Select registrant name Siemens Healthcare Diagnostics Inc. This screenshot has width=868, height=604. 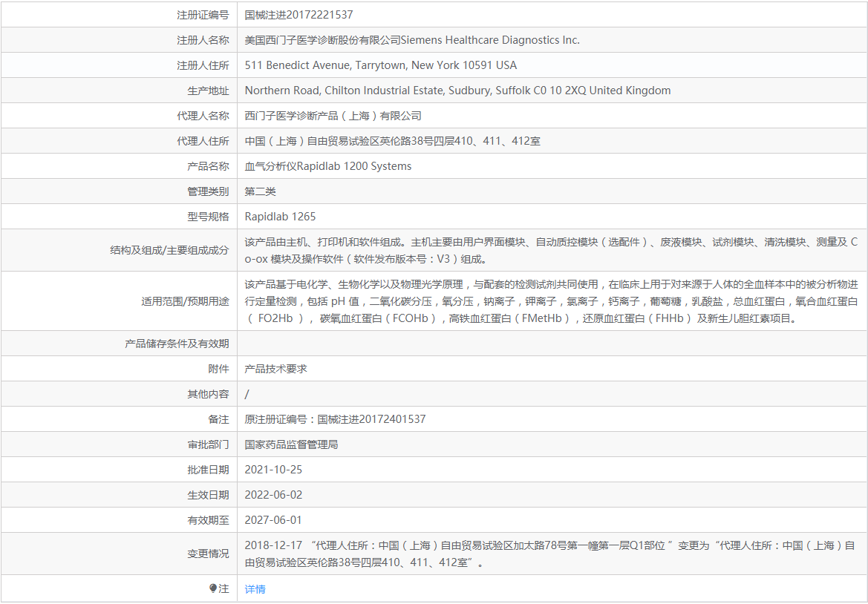(x=490, y=40)
